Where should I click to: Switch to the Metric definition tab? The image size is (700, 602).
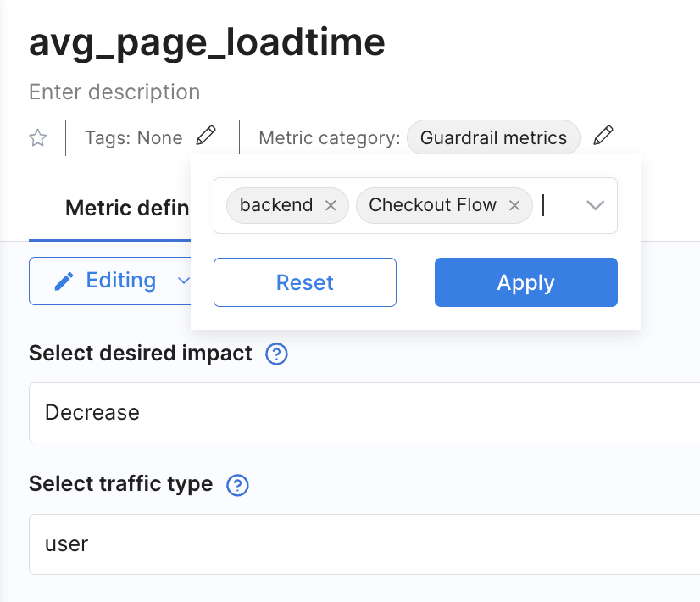pyautogui.click(x=127, y=209)
